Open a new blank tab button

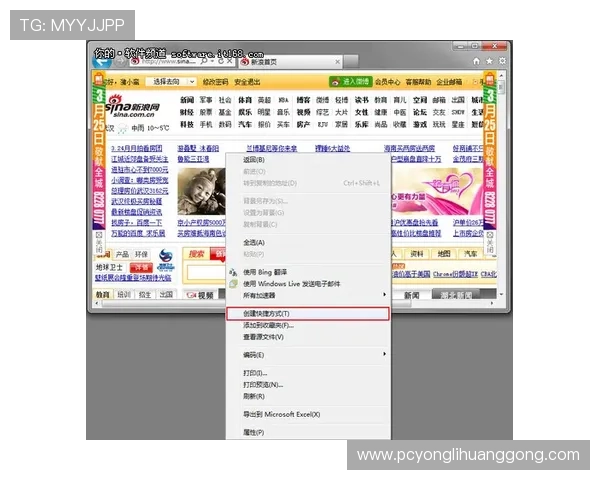[351, 61]
